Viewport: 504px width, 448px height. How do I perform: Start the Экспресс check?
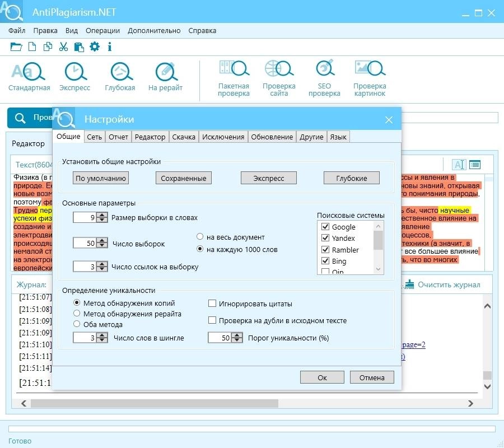pyautogui.click(x=74, y=77)
